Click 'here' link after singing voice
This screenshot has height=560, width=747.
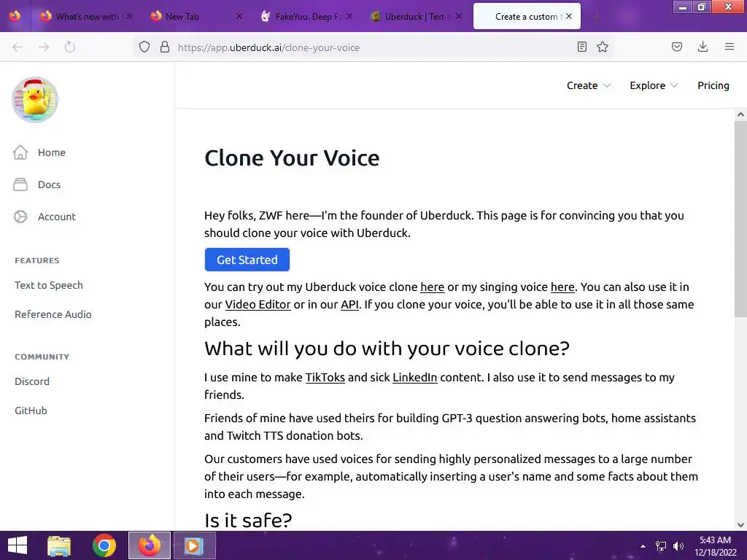(562, 287)
